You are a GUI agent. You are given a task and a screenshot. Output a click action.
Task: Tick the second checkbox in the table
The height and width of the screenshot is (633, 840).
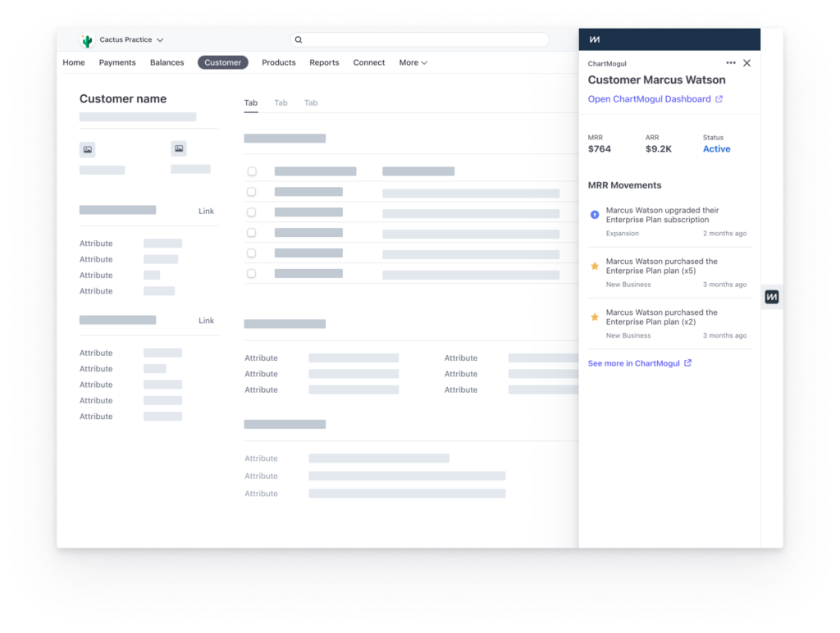click(251, 192)
